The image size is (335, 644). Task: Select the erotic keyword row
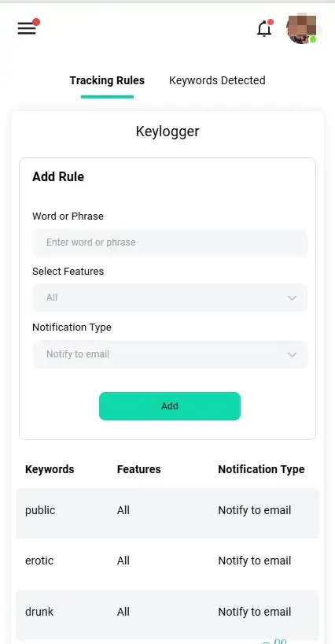point(167,561)
